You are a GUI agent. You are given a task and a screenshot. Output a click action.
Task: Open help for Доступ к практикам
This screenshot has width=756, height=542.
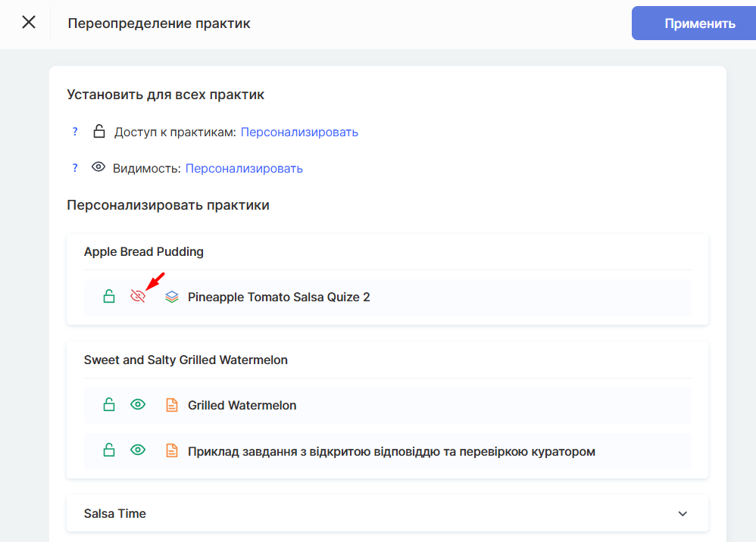point(75,132)
